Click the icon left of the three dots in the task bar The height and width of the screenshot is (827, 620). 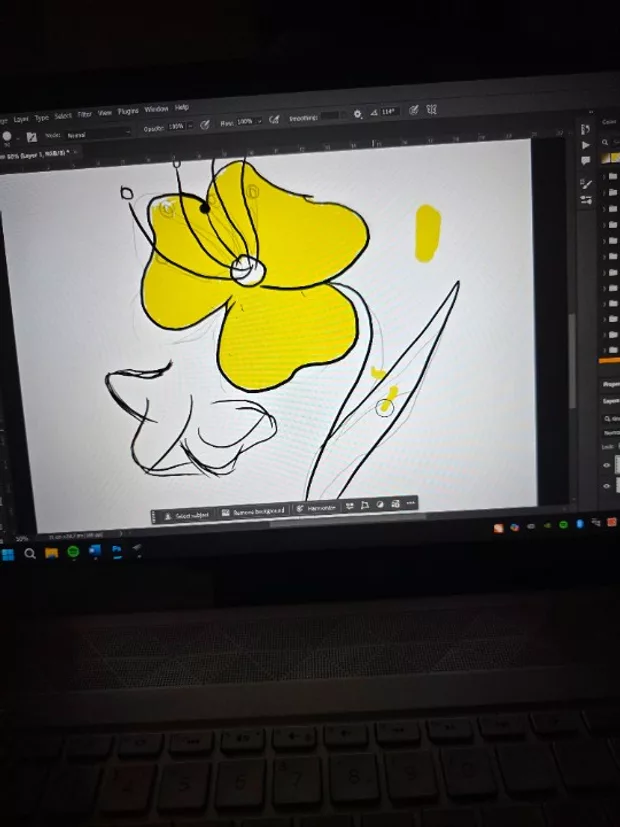[395, 504]
